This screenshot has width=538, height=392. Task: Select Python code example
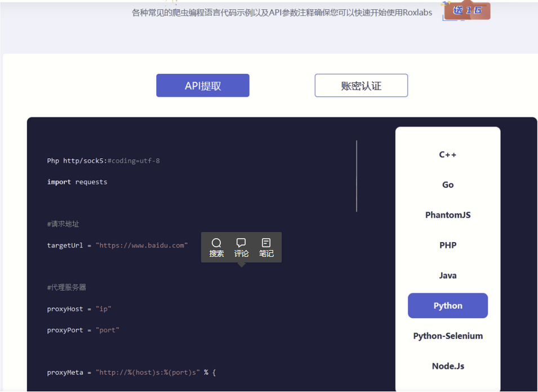click(448, 306)
